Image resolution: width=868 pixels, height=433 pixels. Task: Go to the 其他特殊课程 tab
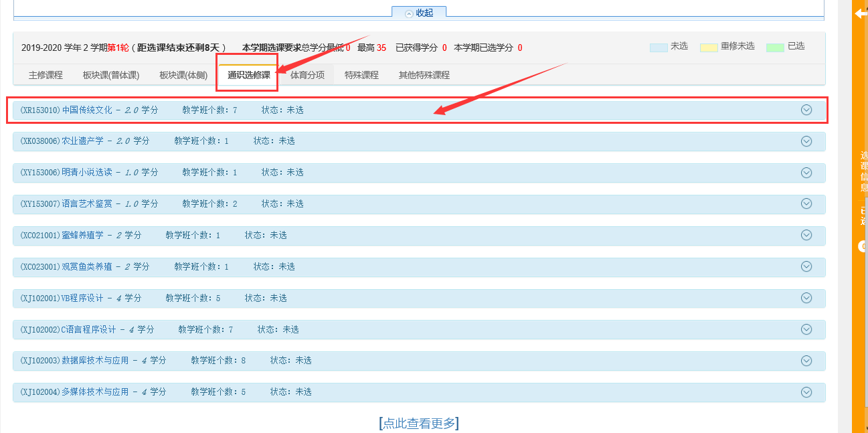(424, 75)
